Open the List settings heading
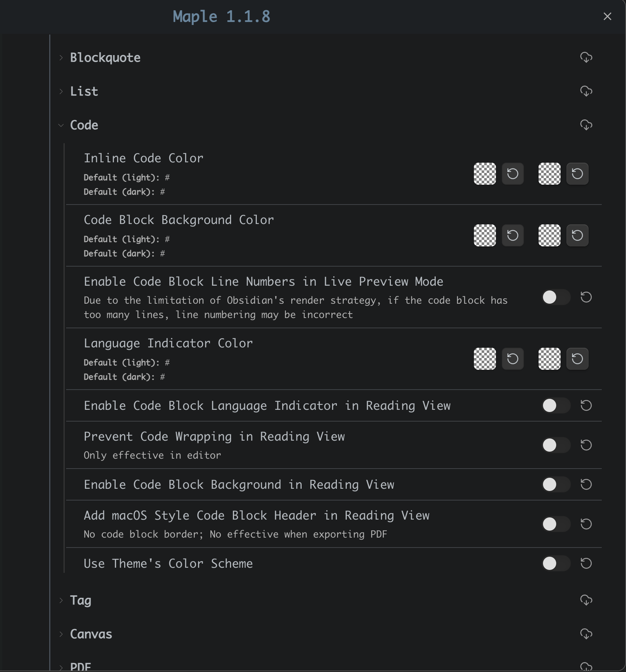 coord(84,91)
